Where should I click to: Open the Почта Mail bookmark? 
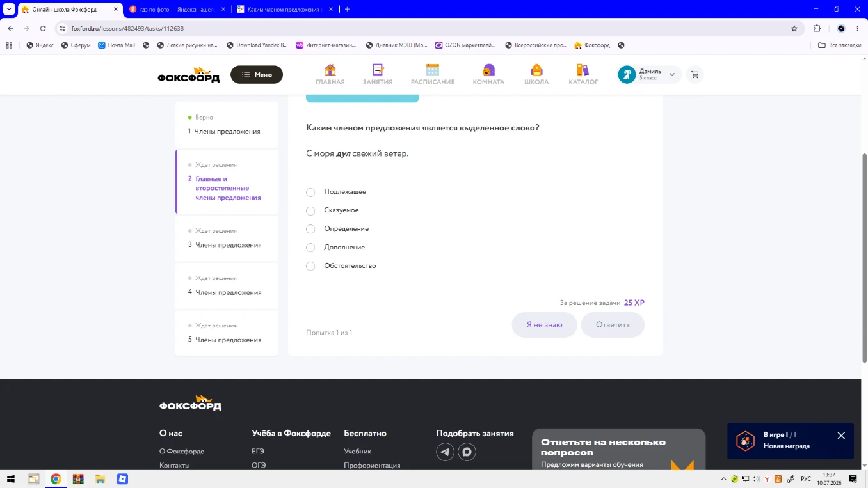click(x=117, y=45)
